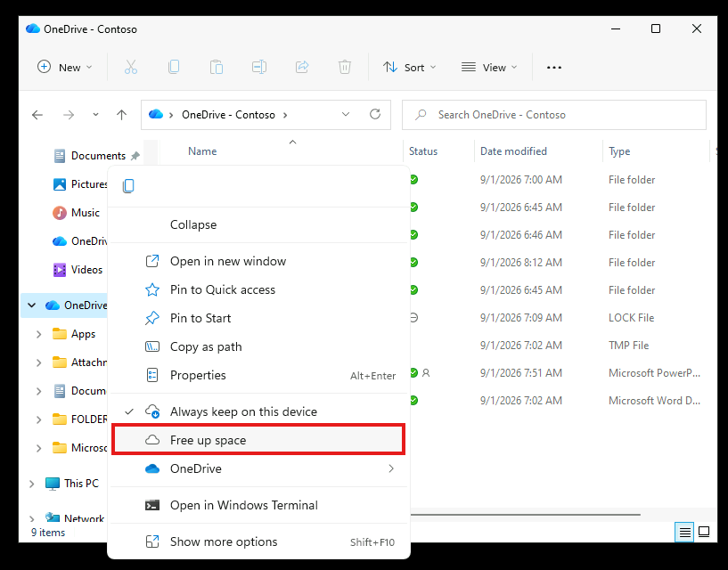Open recent locations dropdown arrow
This screenshot has height=570, width=728.
(x=95, y=115)
